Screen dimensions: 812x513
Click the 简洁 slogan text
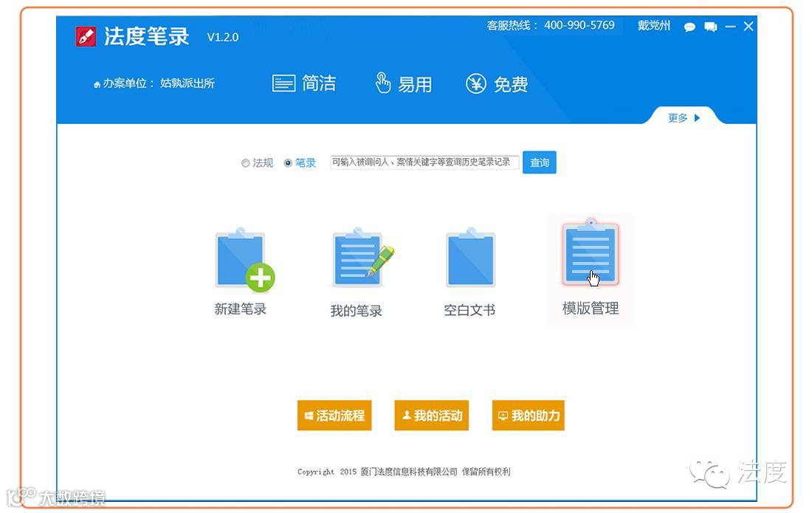(x=319, y=83)
